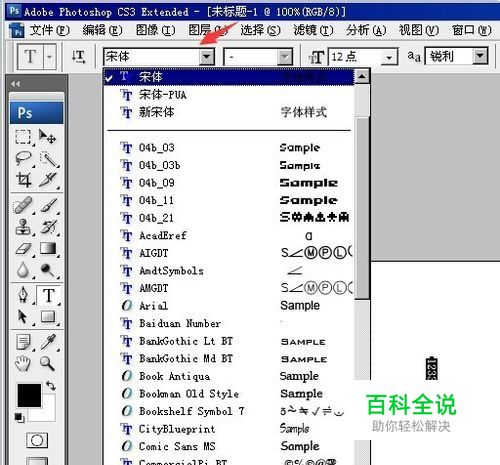Open the 图像(I) menu
This screenshot has height=465, width=500.
pyautogui.click(x=155, y=31)
